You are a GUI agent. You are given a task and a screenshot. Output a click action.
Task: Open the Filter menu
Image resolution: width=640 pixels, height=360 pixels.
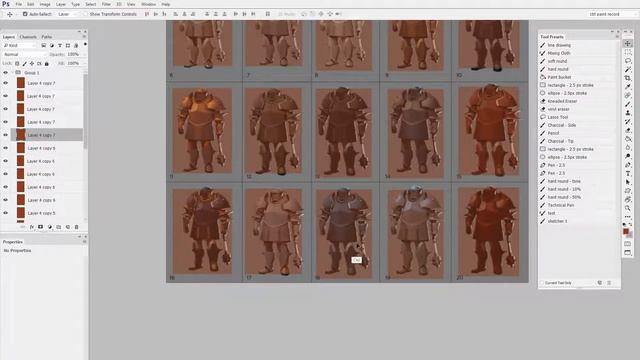pyautogui.click(x=106, y=4)
